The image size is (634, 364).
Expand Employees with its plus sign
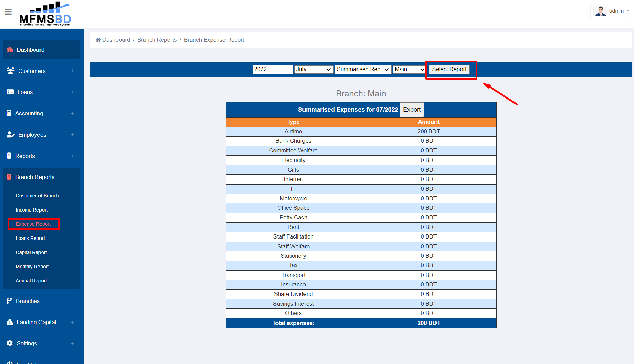click(x=72, y=135)
